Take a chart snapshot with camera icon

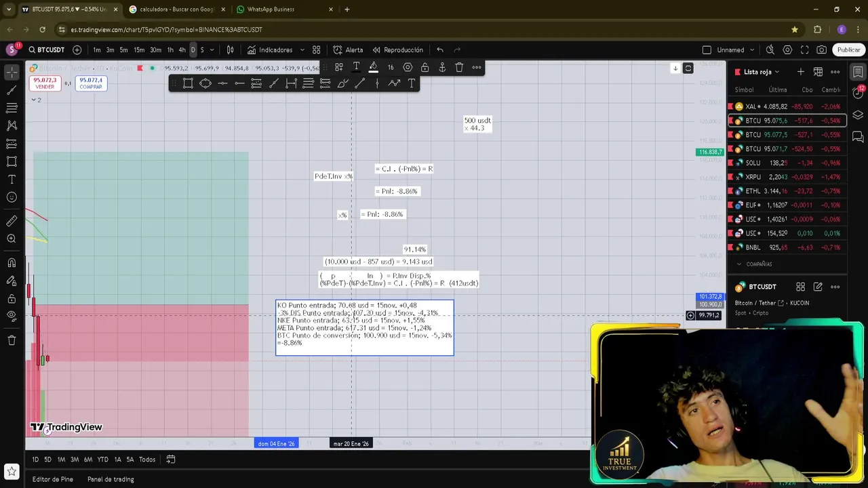pos(821,50)
